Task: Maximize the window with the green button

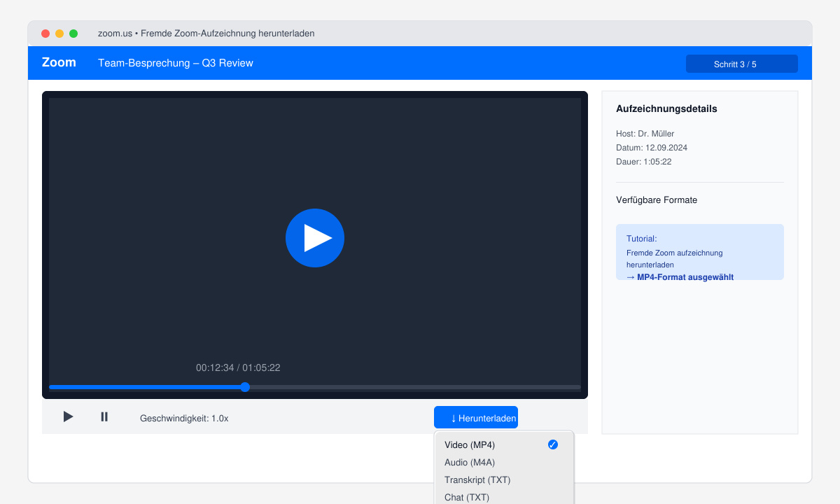Action: pos(73,33)
